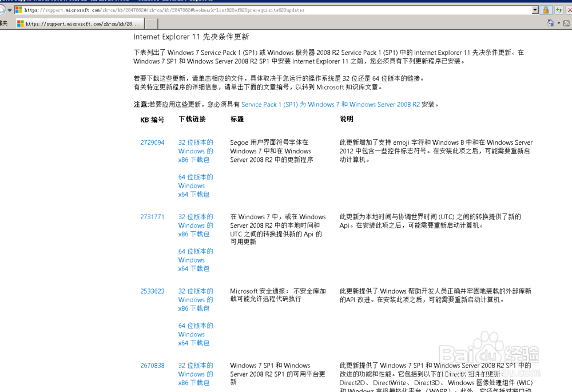Image resolution: width=572 pixels, height=392 pixels.
Task: Click the paragraph starting '若要下载这些更新'
Action: coord(279,78)
